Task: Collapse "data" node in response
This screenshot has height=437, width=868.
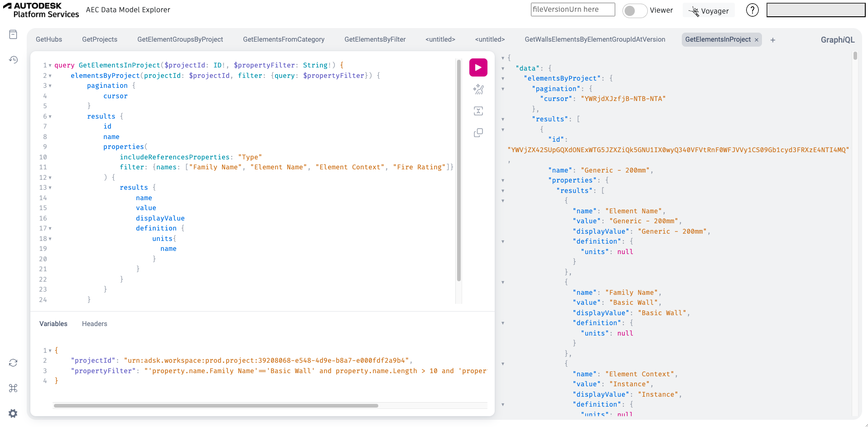Action: point(503,68)
